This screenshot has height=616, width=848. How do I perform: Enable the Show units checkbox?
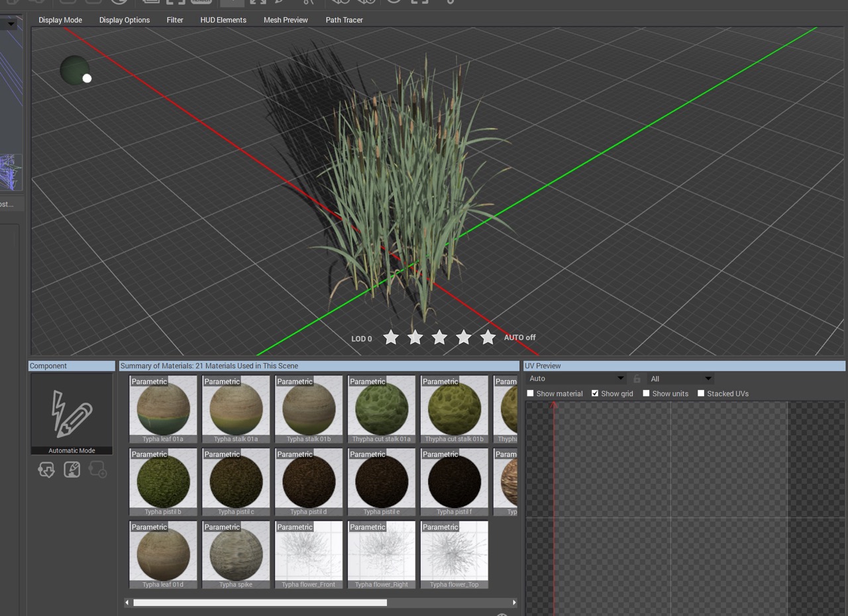click(646, 393)
